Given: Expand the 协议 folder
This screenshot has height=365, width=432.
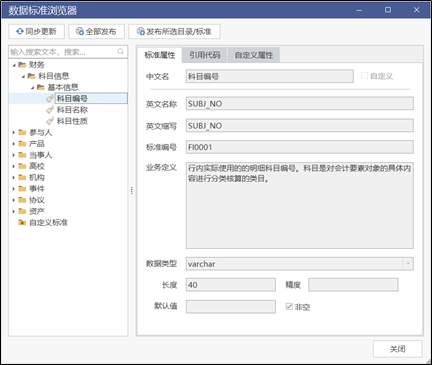Looking at the screenshot, I should click(14, 200).
